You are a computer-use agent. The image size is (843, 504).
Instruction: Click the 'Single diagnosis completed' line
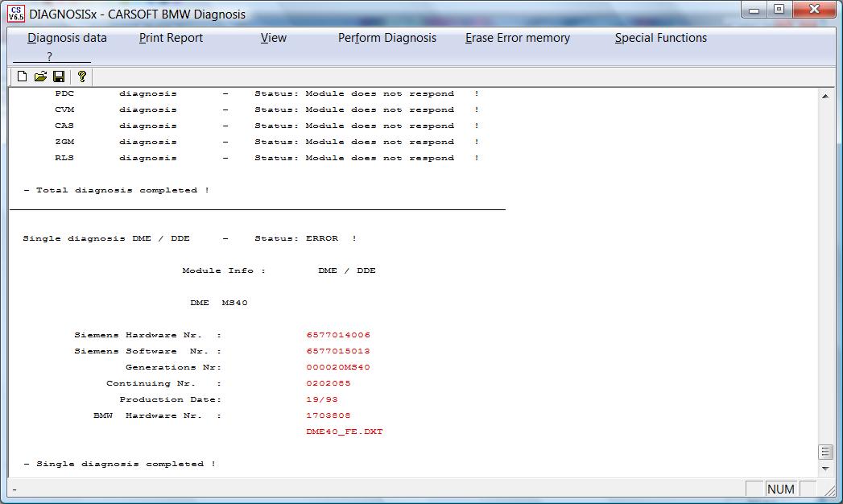pyautogui.click(x=119, y=465)
